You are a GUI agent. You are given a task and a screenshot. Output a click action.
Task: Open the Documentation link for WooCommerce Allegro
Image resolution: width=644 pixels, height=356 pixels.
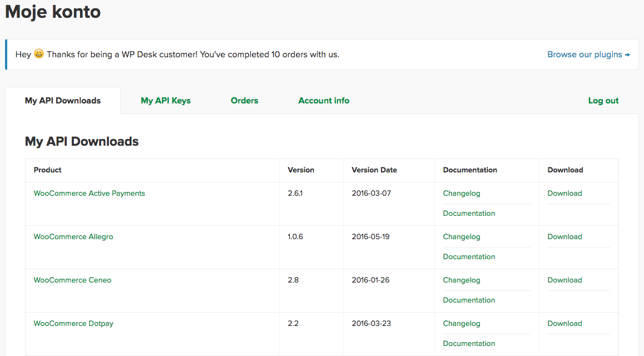tap(469, 256)
